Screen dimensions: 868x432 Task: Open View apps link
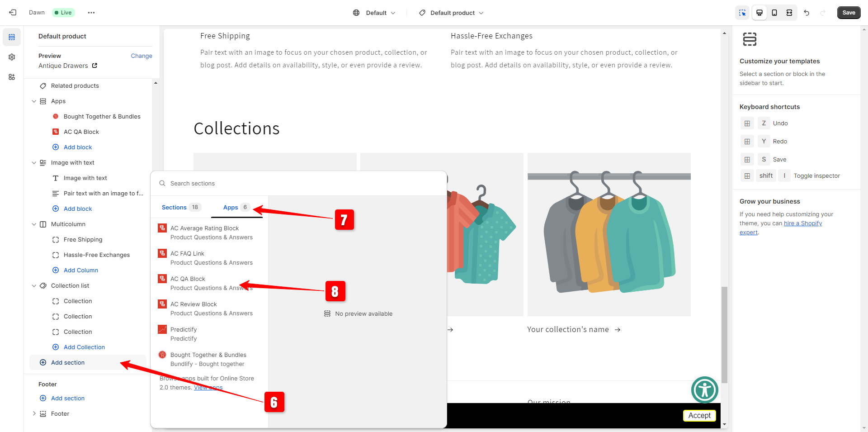pos(208,388)
